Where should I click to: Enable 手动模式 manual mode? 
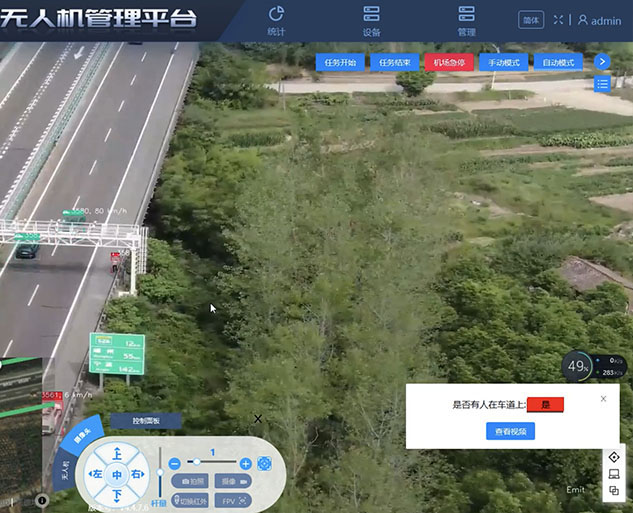click(x=504, y=62)
